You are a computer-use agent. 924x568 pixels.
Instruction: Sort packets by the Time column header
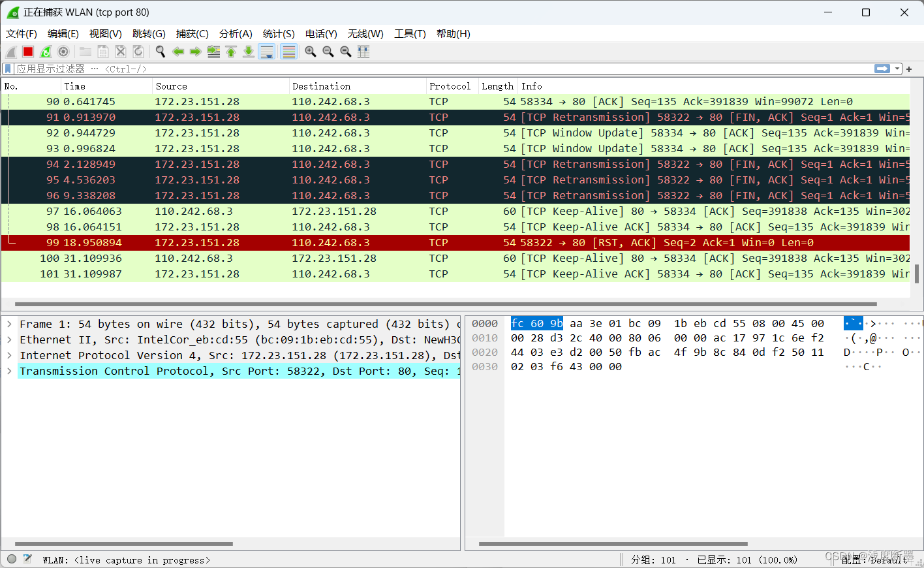(x=106, y=86)
